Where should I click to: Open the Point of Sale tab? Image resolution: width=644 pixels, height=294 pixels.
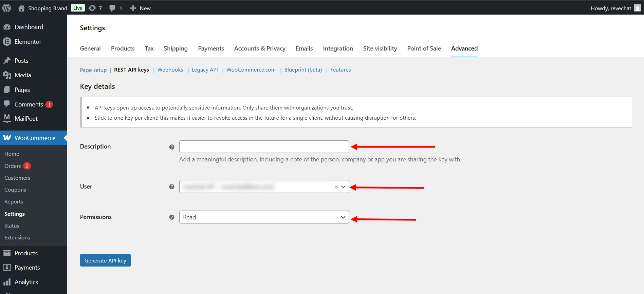(424, 48)
